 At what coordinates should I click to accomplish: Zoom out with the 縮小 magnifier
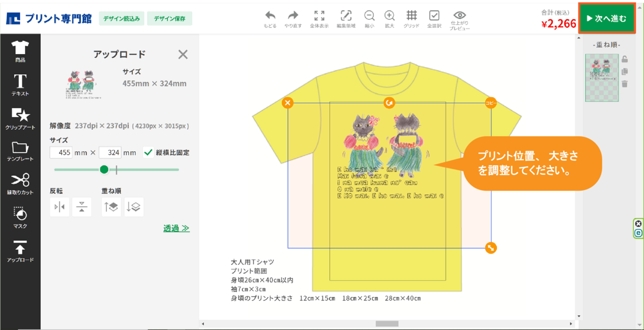(x=369, y=19)
